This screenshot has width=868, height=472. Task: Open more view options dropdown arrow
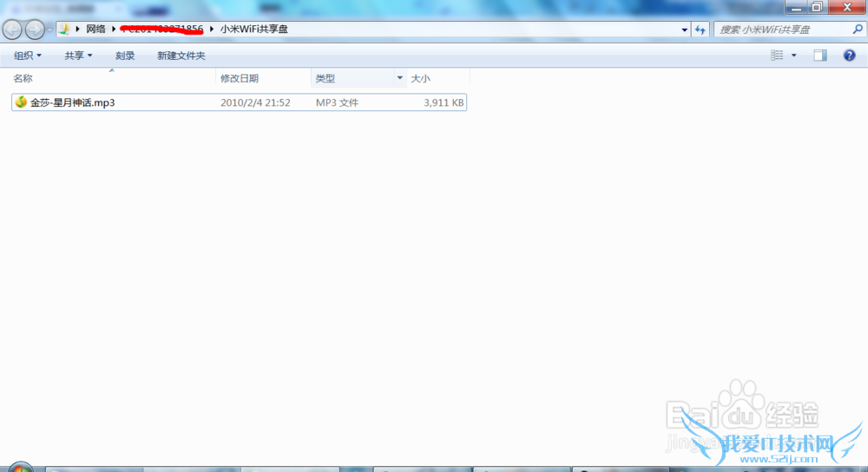[x=794, y=56]
